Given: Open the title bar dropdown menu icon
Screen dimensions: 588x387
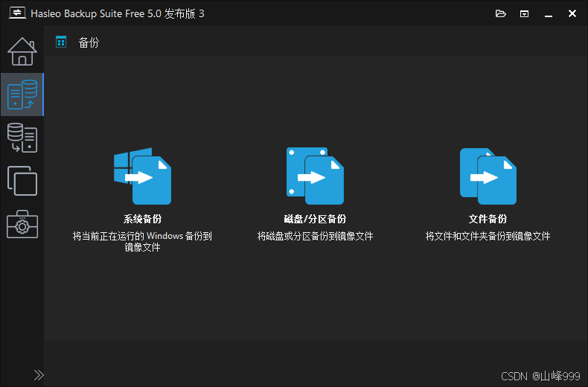Looking at the screenshot, I should point(524,14).
